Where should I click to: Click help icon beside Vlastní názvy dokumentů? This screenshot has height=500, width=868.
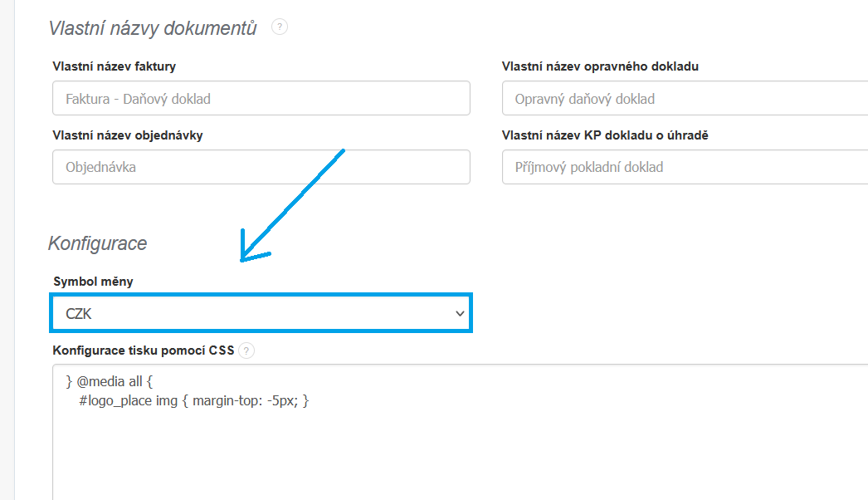280,27
